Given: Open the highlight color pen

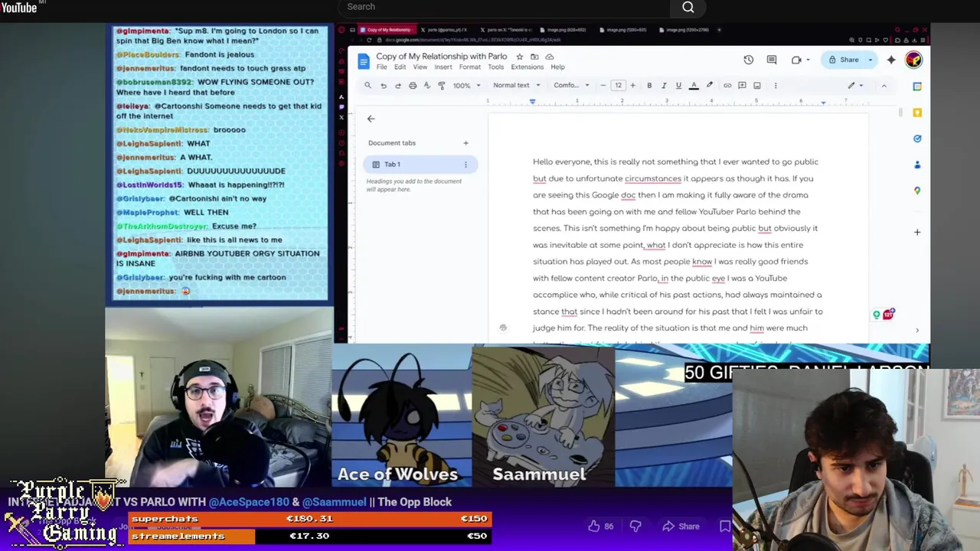Looking at the screenshot, I should click(x=710, y=86).
